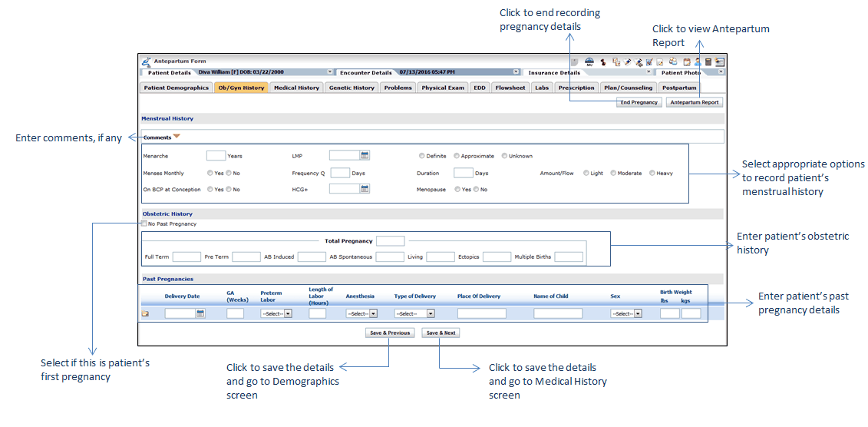Select the Moderate Amount/Flow option
The image size is (868, 427).
point(613,174)
